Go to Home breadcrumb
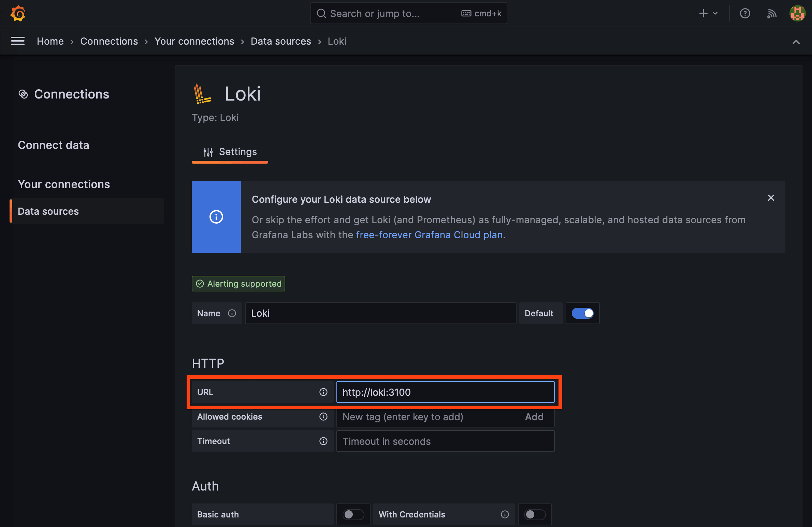This screenshot has height=527, width=812. pyautogui.click(x=50, y=41)
